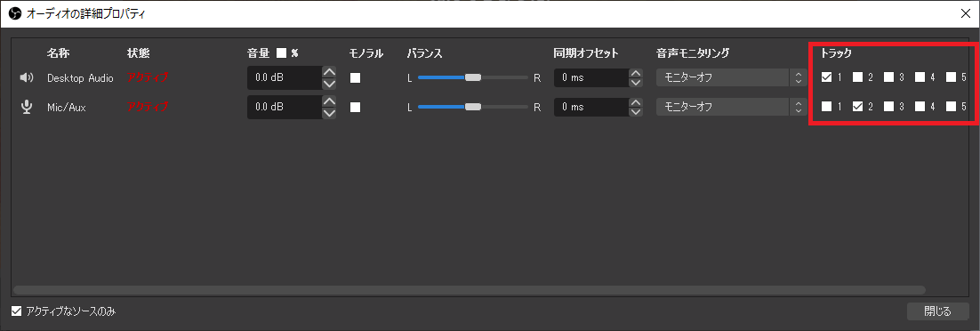The height and width of the screenshot is (331, 980).
Task: Click Mic/Aux volume dB field
Action: 285,107
